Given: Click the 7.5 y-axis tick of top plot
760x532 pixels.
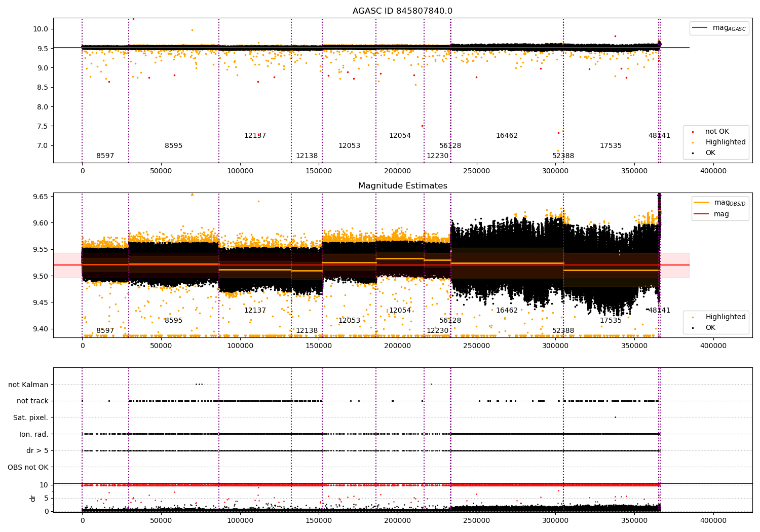Looking at the screenshot, I should 43,126.
